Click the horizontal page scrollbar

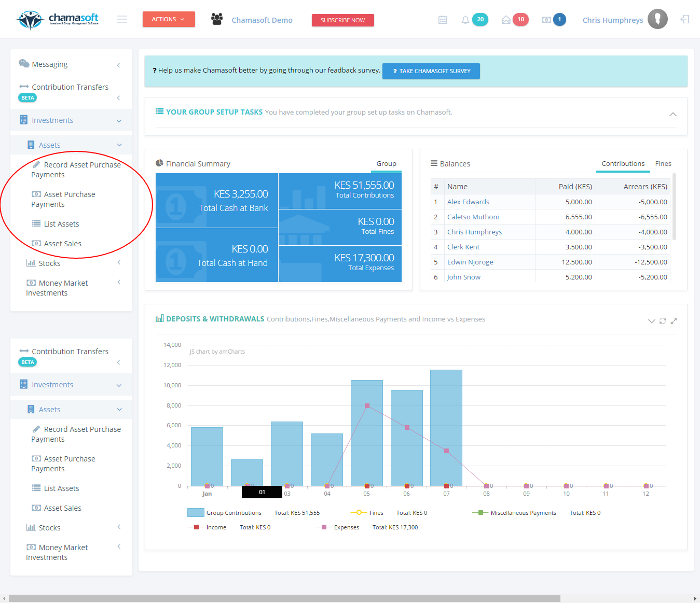[x=284, y=598]
